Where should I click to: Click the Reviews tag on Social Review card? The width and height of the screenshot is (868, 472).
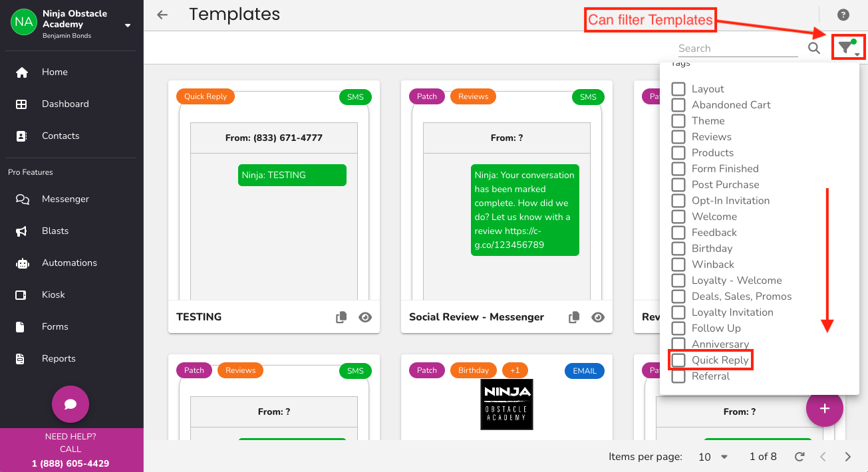(474, 96)
